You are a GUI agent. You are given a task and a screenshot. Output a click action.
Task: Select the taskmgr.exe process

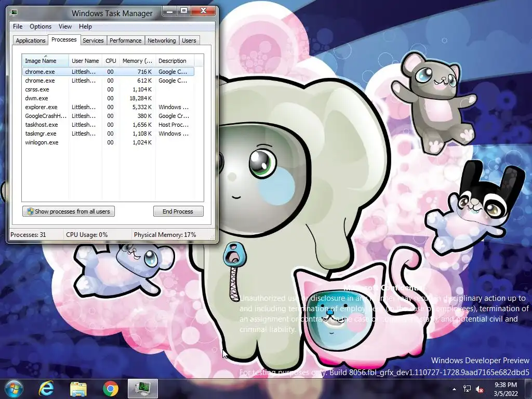click(x=108, y=134)
